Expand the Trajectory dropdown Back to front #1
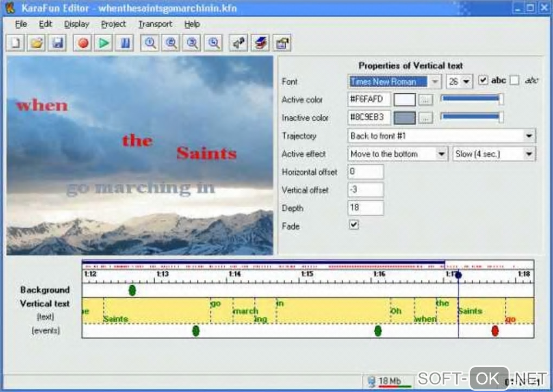Screen dimensions: 553x392 (x=529, y=136)
